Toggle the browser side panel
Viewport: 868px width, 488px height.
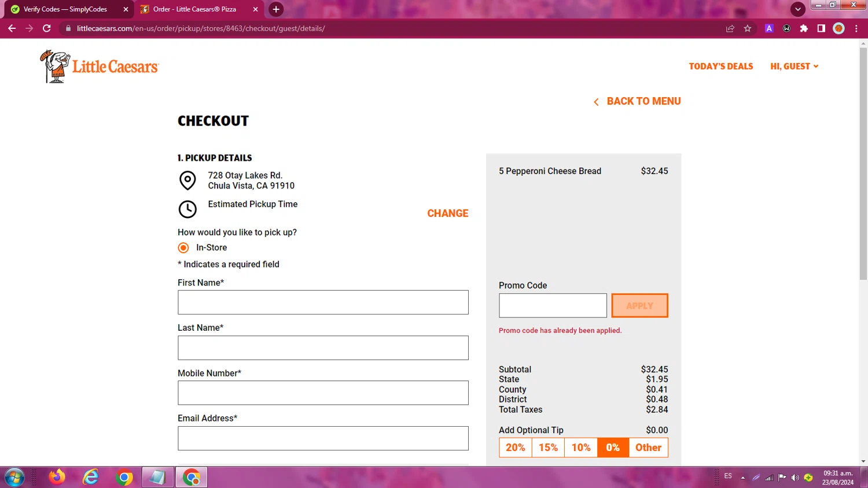[x=821, y=28]
